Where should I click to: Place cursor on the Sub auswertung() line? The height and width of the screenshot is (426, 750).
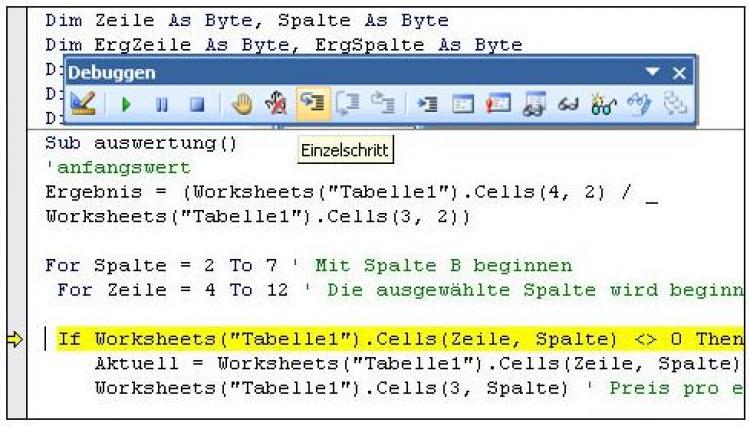pos(140,142)
